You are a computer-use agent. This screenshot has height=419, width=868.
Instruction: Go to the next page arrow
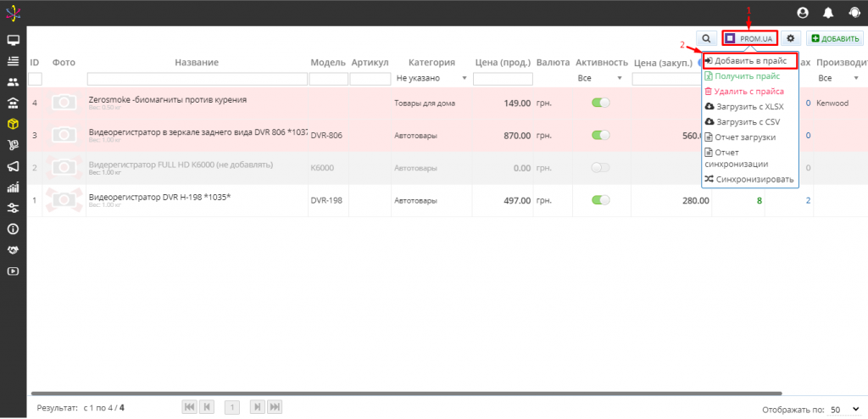tap(258, 407)
